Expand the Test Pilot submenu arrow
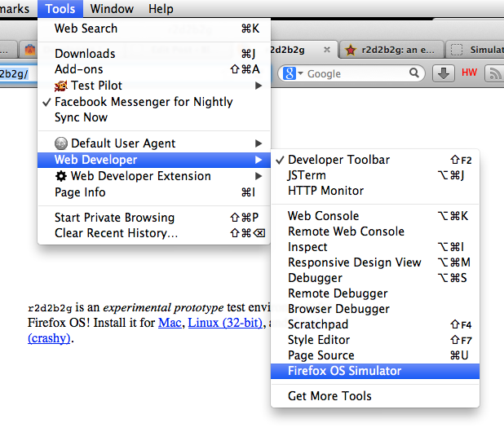504x432 pixels. point(259,86)
